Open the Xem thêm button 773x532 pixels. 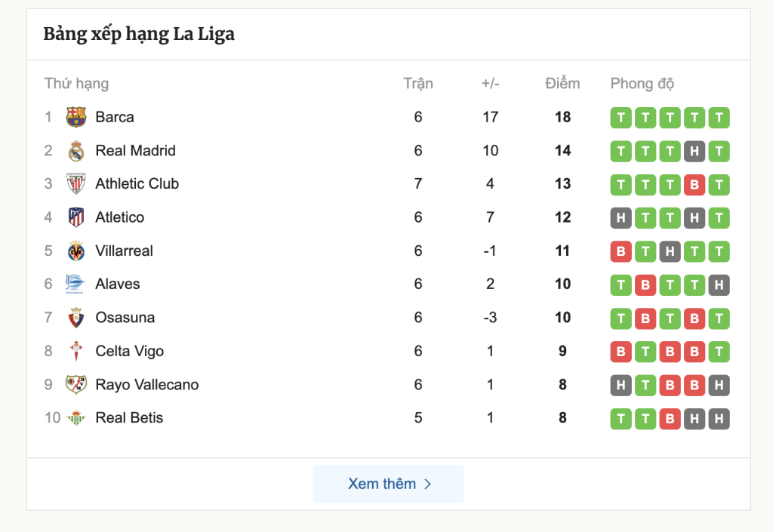389,484
